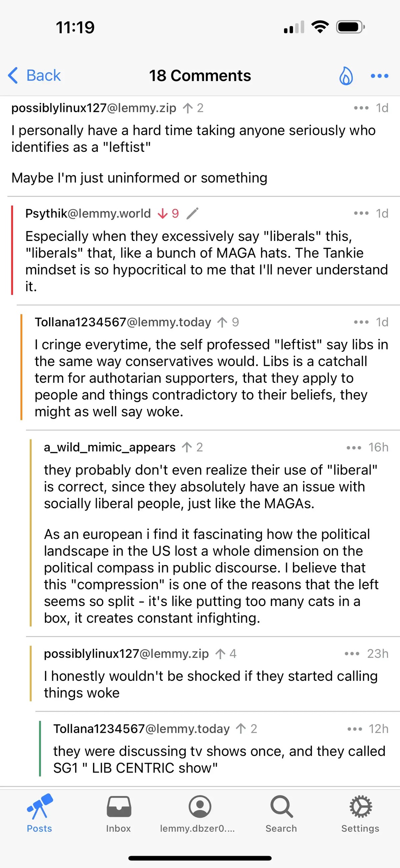Open the header three-dot more menu
This screenshot has height=868, width=400.
tap(379, 76)
